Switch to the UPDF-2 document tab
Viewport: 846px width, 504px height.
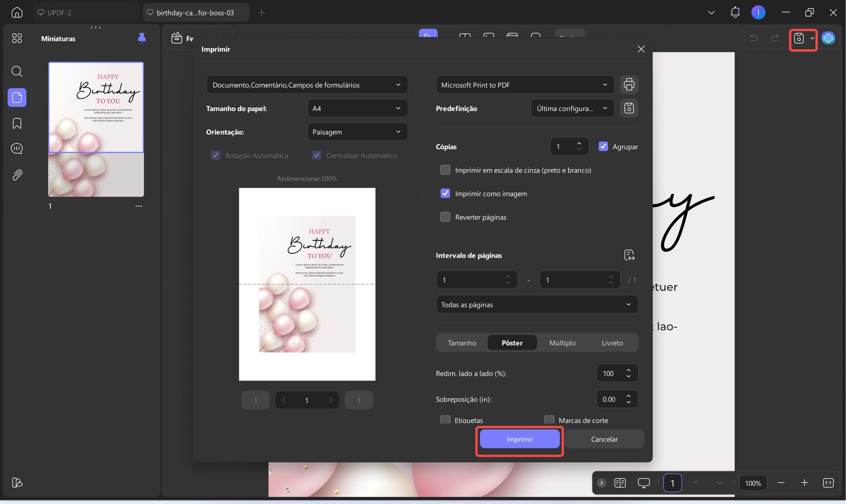coord(87,13)
